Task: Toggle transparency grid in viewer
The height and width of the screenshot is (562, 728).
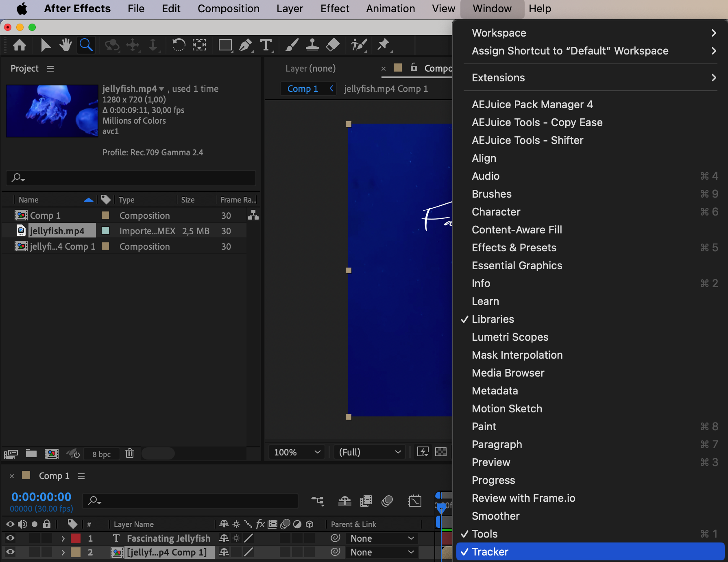Action: [x=441, y=452]
